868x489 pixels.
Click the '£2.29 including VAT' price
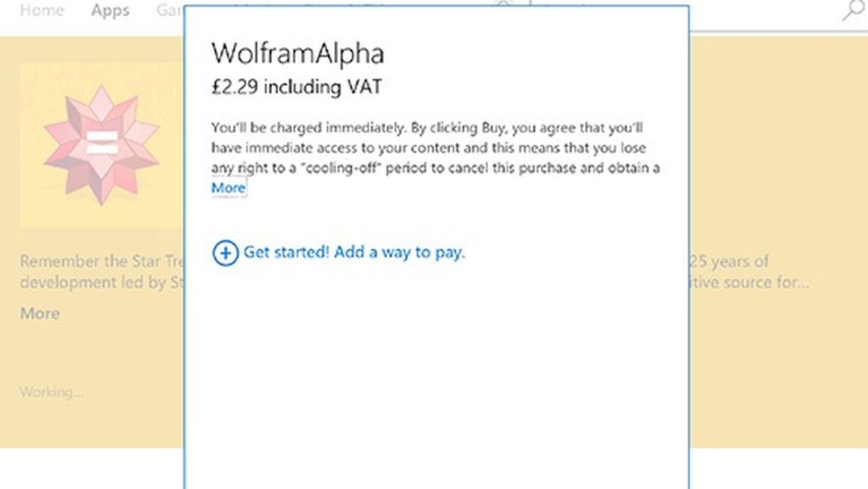pos(297,88)
